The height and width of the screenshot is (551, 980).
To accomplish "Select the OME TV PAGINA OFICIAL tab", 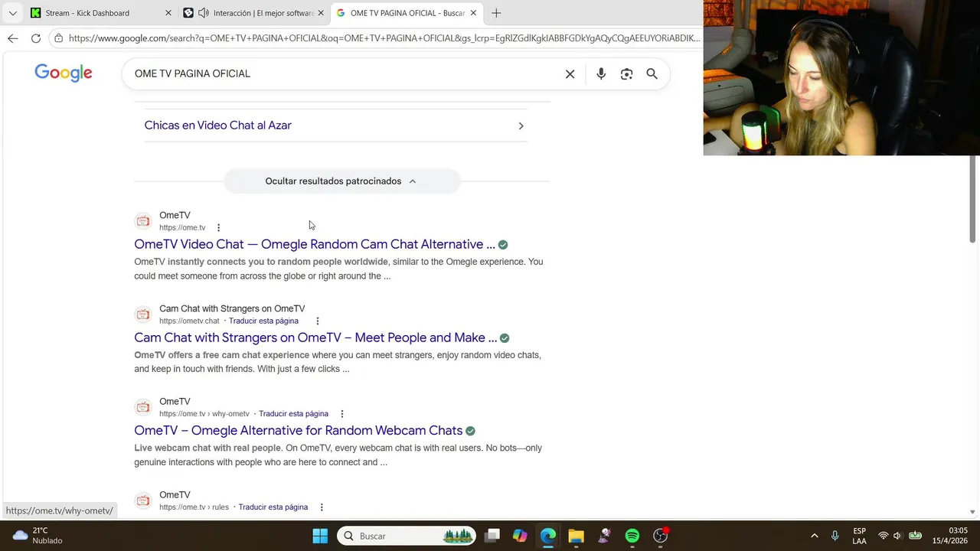I will 407,13.
